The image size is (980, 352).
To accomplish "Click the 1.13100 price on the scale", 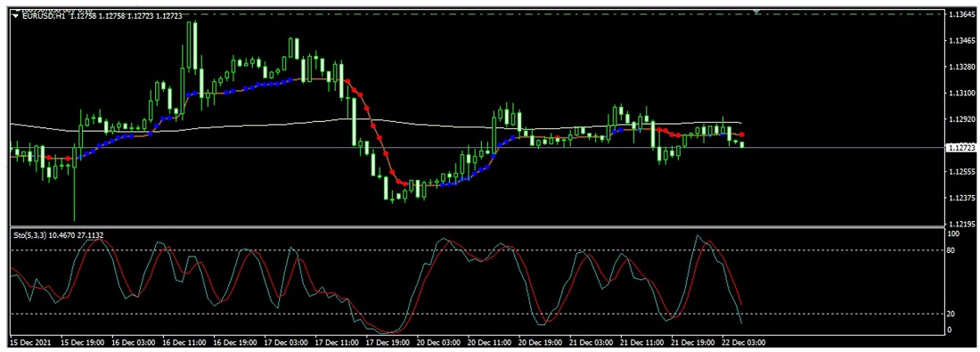I will point(962,93).
